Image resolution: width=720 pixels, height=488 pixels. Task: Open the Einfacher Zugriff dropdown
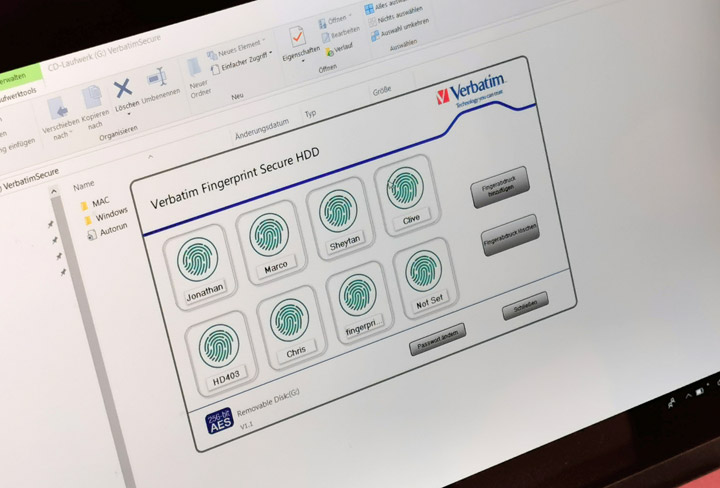click(x=241, y=63)
